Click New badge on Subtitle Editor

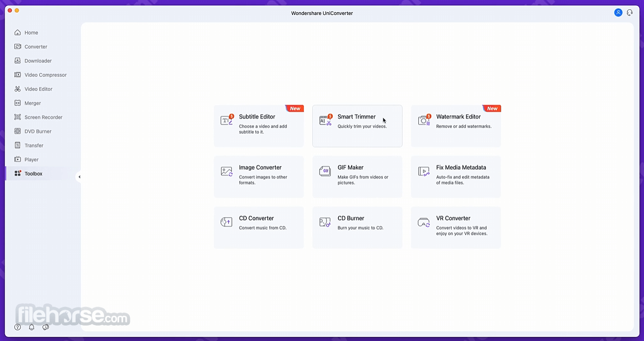[295, 108]
